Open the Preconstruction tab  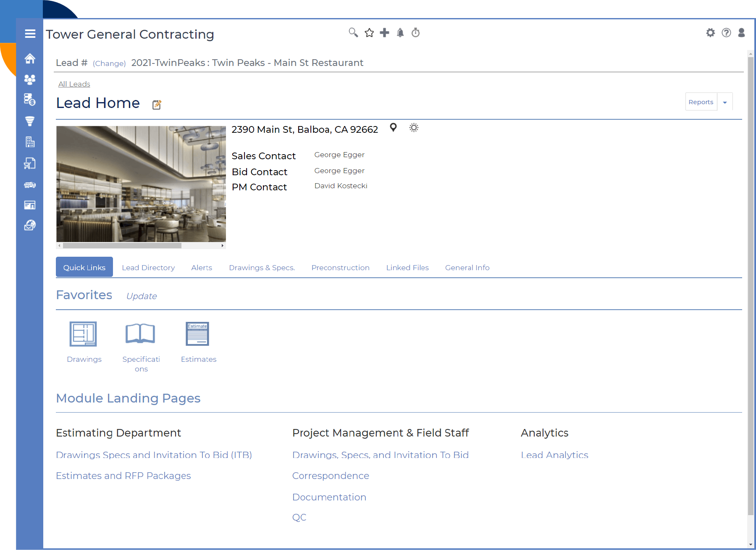click(x=340, y=268)
